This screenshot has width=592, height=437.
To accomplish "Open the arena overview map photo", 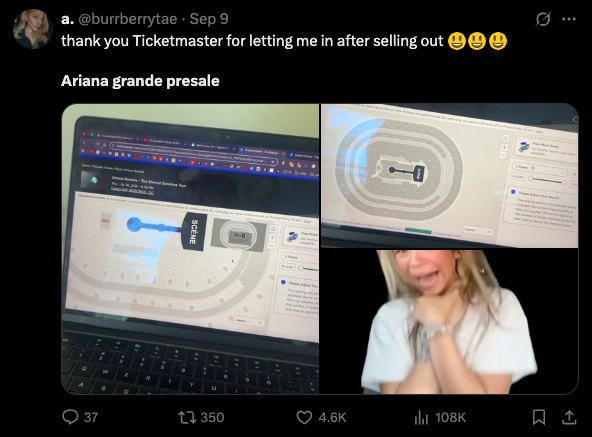I will (x=449, y=176).
